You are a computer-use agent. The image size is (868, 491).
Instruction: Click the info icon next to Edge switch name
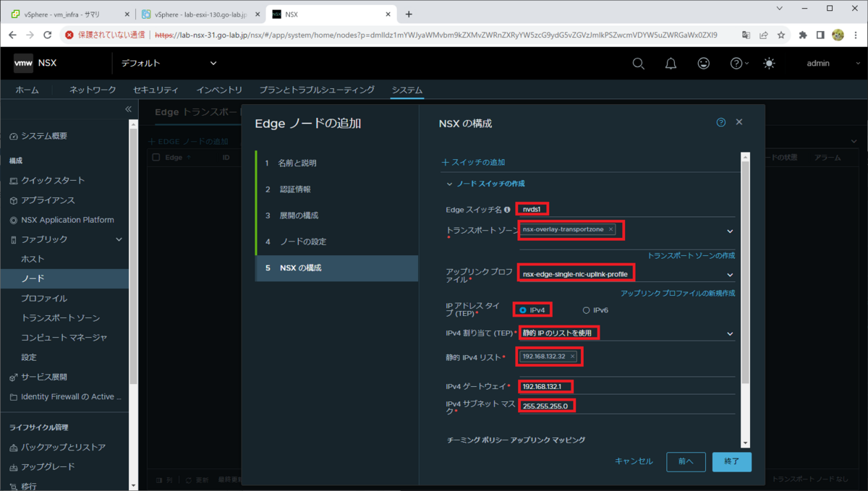click(x=507, y=210)
